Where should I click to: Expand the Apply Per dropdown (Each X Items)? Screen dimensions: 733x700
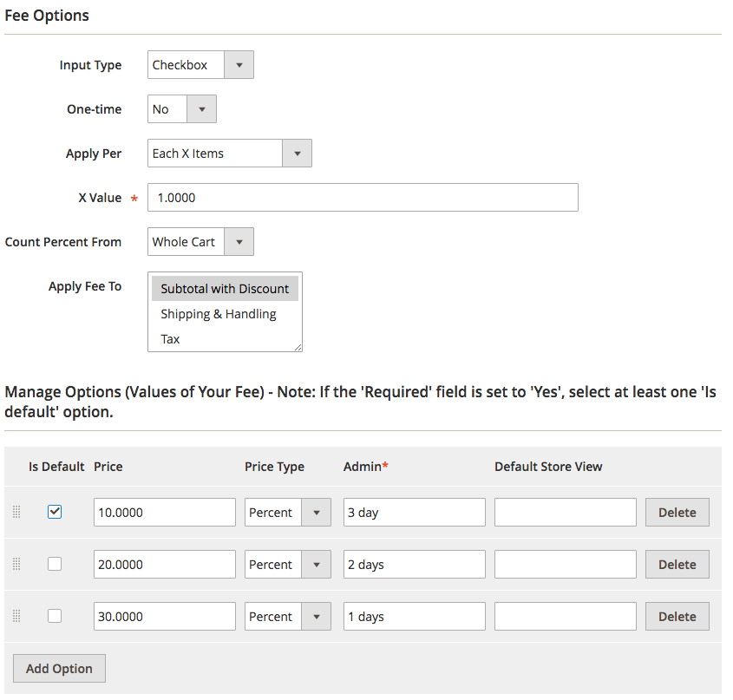tap(230, 153)
